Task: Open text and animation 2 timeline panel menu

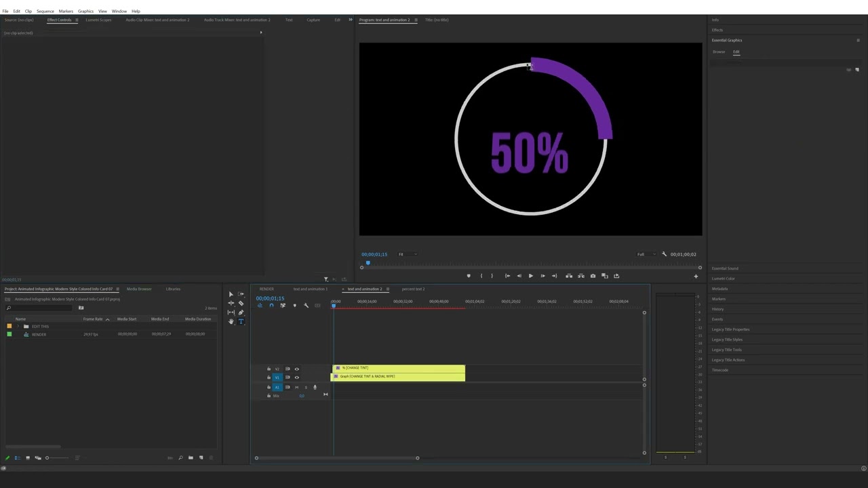Action: pyautogui.click(x=387, y=289)
